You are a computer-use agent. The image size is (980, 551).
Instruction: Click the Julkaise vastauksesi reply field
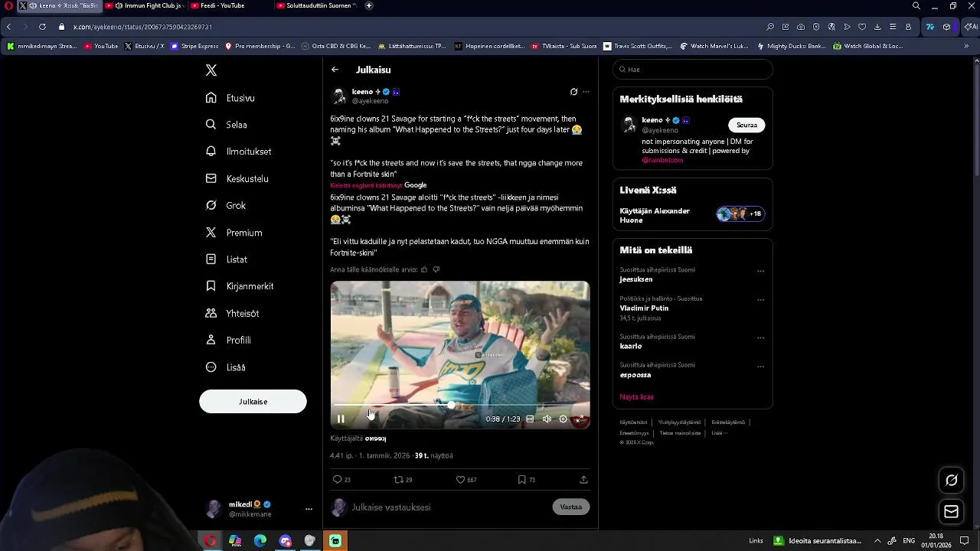pyautogui.click(x=448, y=507)
